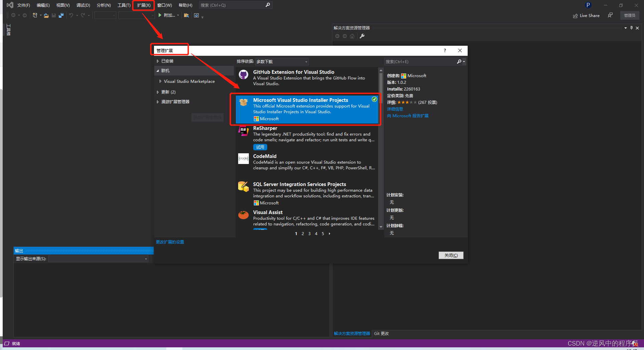The height and width of the screenshot is (350, 644).
Task: Expand the 漫游扩展管理器 node
Action: [x=158, y=102]
